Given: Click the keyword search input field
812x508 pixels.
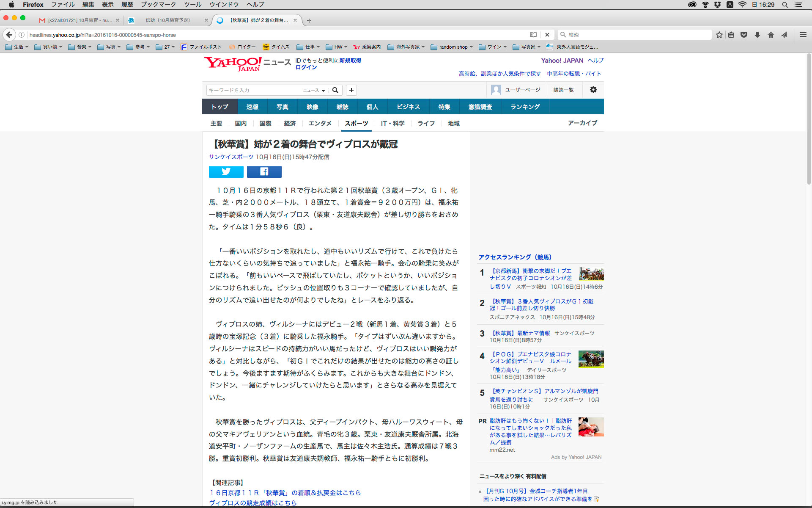Looking at the screenshot, I should [254, 90].
